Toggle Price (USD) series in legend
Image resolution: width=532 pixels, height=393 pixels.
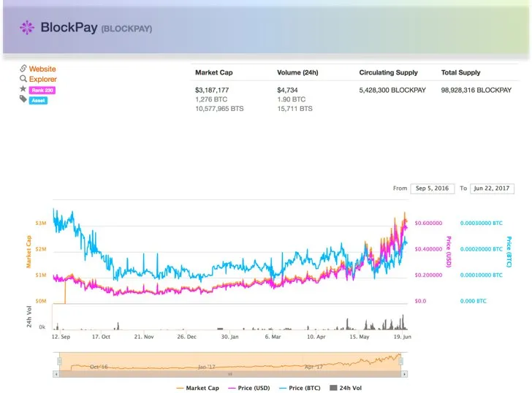tap(249, 388)
